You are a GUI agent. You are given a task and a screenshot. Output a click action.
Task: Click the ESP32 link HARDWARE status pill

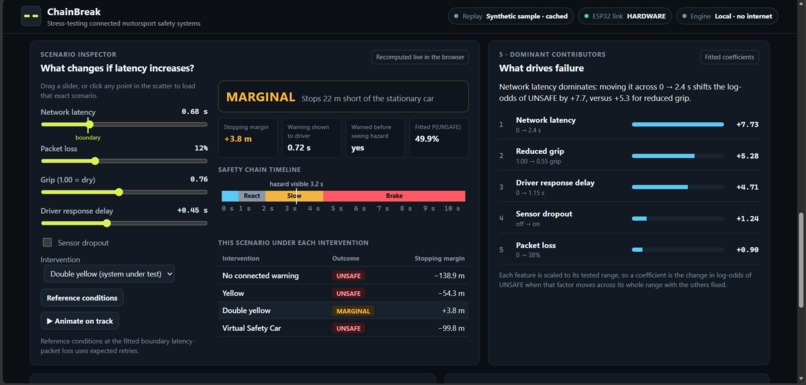coord(625,16)
